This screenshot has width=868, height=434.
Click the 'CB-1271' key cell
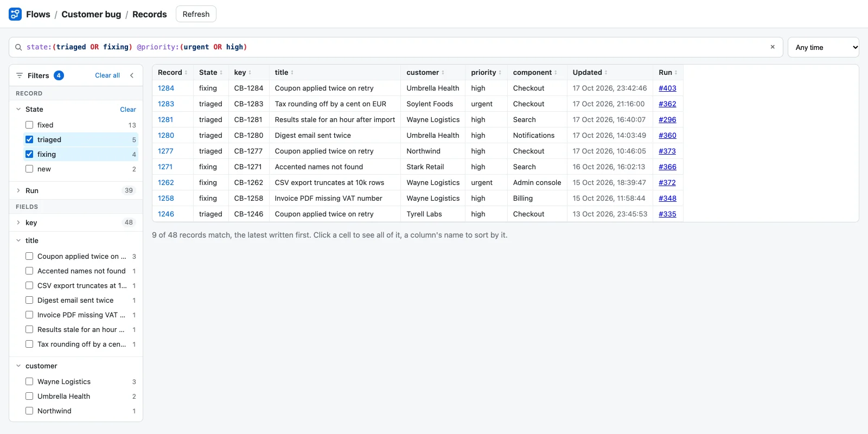coord(248,167)
